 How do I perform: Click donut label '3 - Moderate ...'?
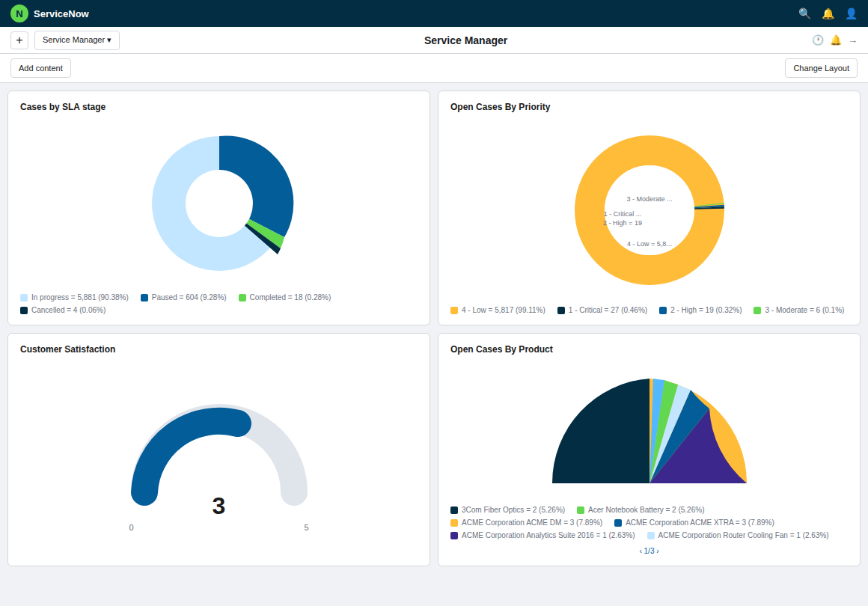tap(650, 199)
